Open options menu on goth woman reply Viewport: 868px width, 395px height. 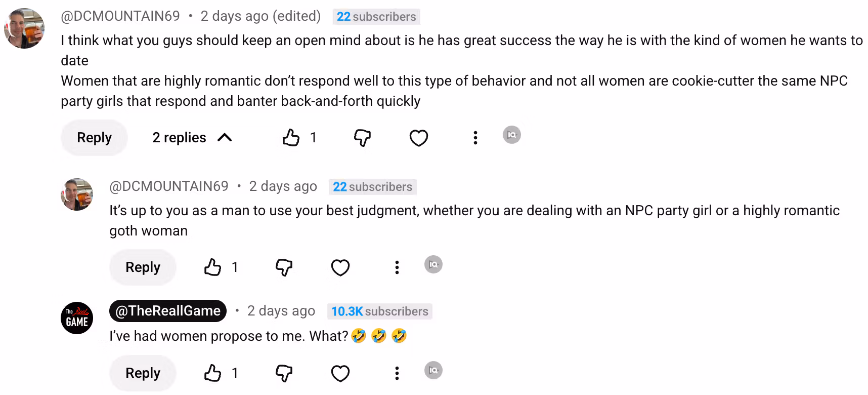coord(397,267)
